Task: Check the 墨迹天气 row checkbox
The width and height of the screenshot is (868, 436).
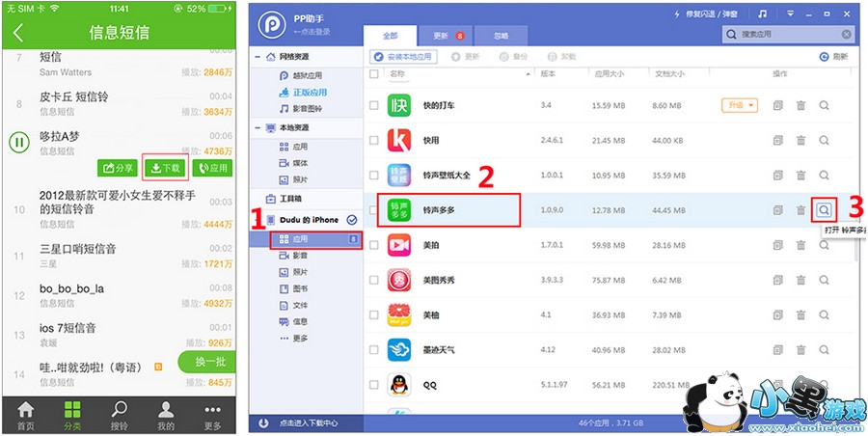Action: pyautogui.click(x=374, y=350)
